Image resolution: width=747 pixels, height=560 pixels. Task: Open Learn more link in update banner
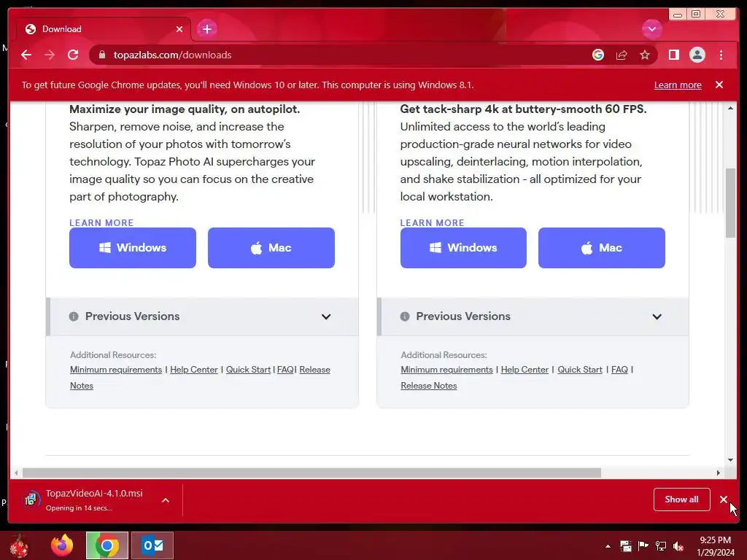point(678,85)
